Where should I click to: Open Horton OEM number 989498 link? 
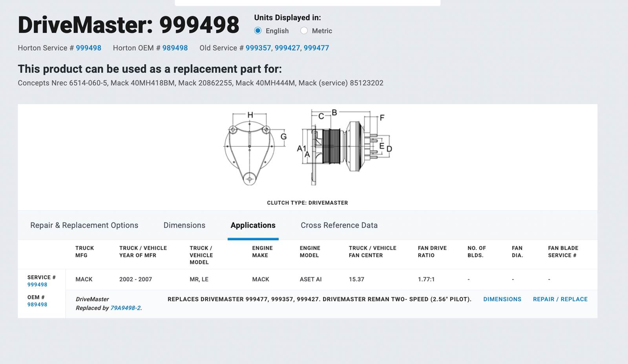[175, 48]
